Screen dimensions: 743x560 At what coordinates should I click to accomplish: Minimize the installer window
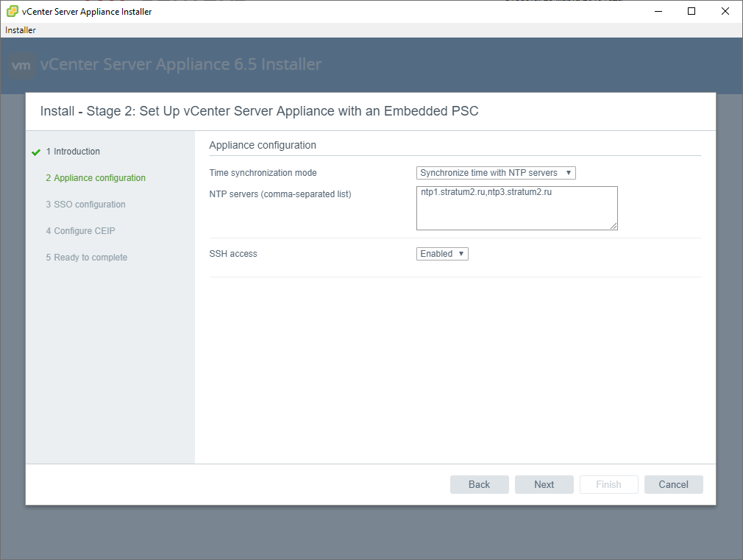[658, 11]
